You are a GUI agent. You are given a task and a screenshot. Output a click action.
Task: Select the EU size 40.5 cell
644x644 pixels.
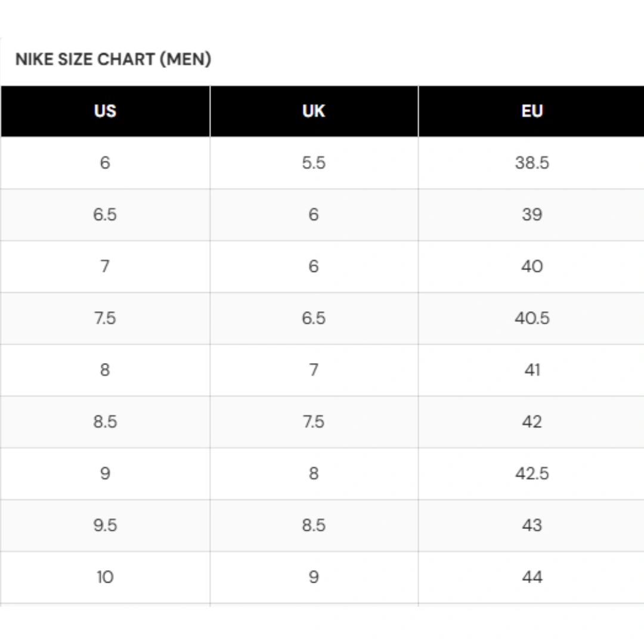pyautogui.click(x=532, y=318)
